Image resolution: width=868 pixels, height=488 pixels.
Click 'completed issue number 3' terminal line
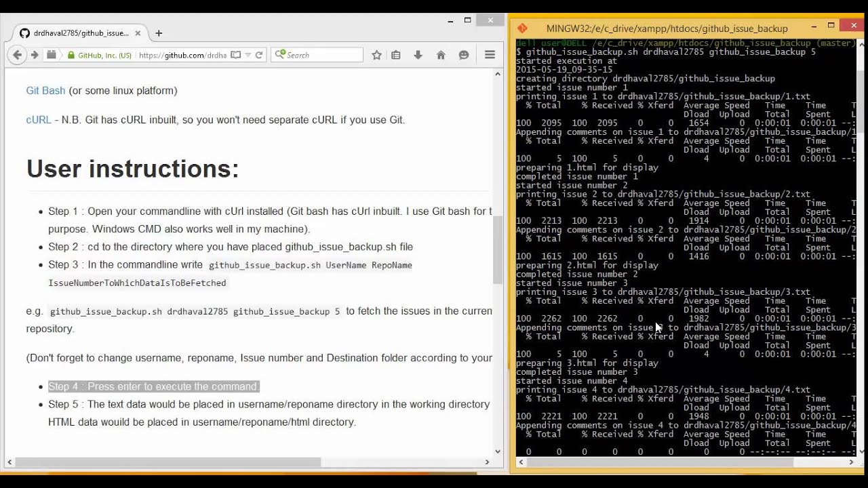point(577,371)
